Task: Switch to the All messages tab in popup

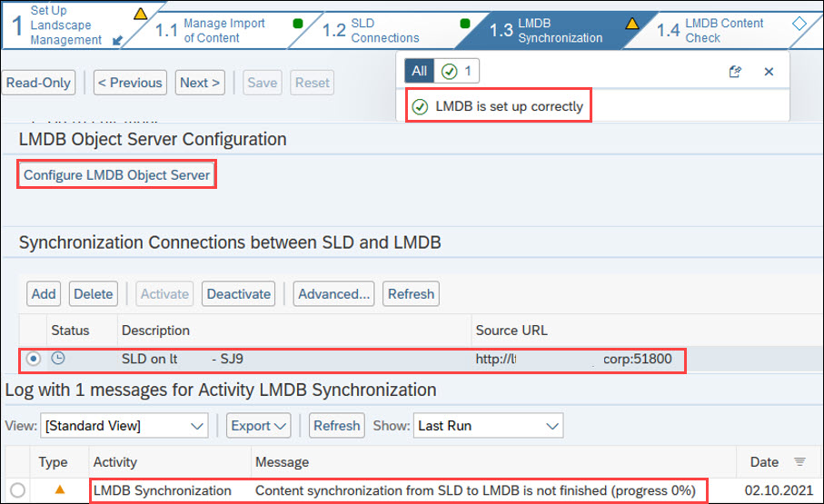Action: tap(418, 71)
